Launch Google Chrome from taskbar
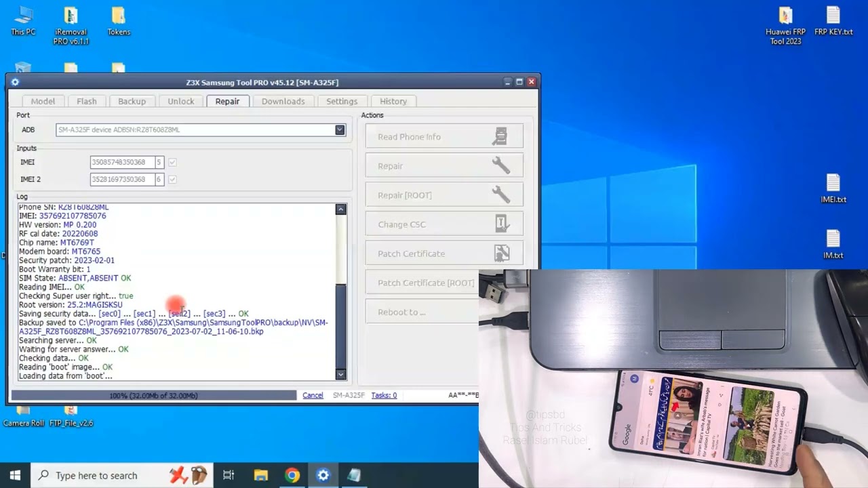This screenshot has height=488, width=868. coord(292,475)
